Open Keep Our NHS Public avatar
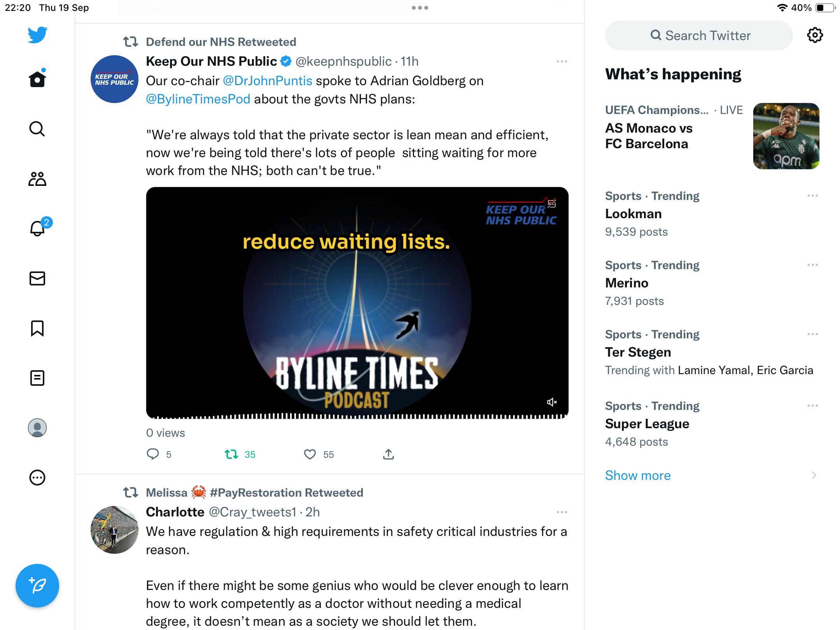Screen dimensions: 840x630 tap(114, 79)
